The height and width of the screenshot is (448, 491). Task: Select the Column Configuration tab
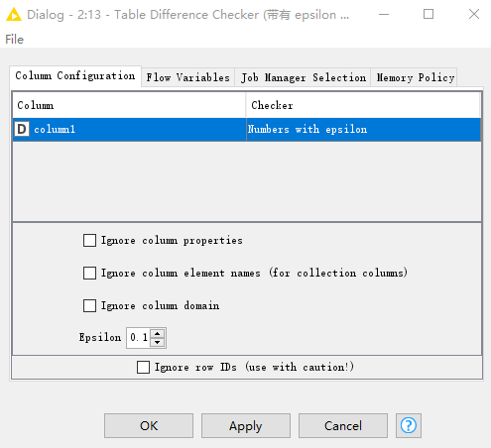pyautogui.click(x=75, y=76)
